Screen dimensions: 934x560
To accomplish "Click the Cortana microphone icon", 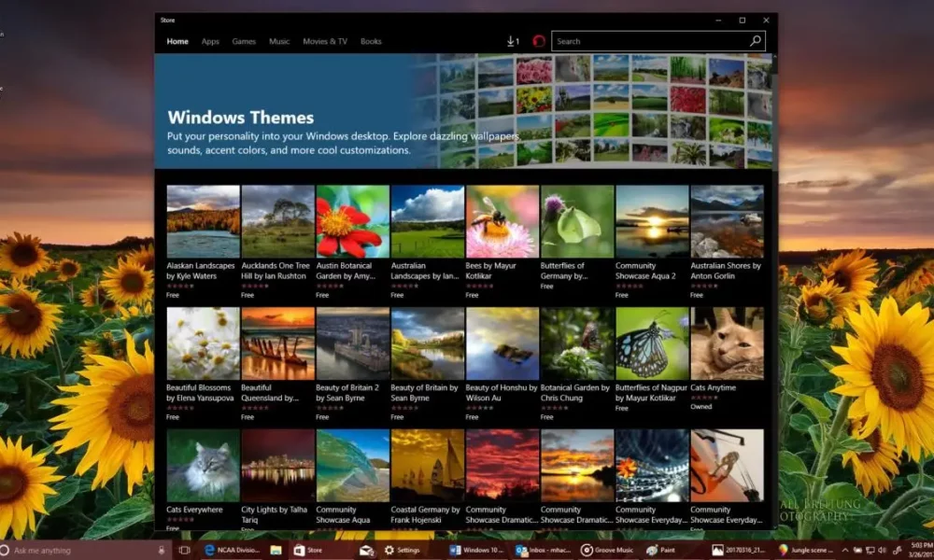I will pos(162,550).
